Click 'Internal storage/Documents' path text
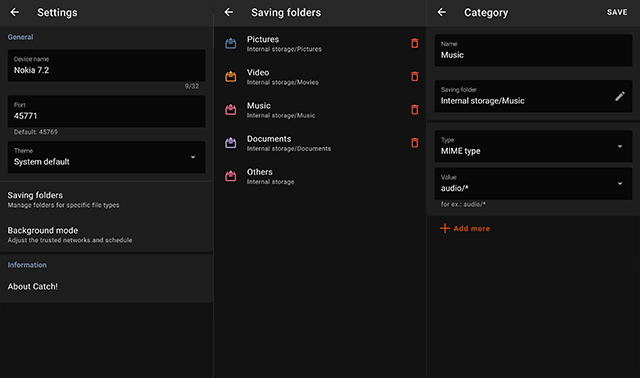 289,149
